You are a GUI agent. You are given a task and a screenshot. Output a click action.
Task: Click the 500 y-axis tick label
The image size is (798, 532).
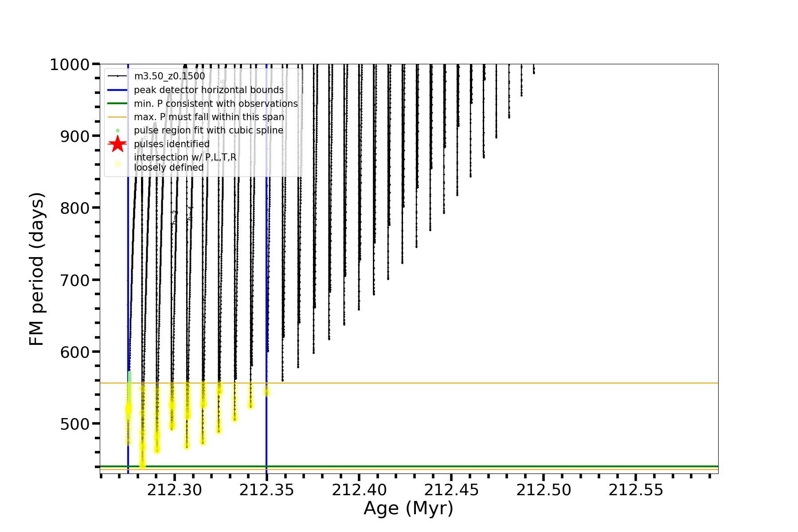point(75,424)
